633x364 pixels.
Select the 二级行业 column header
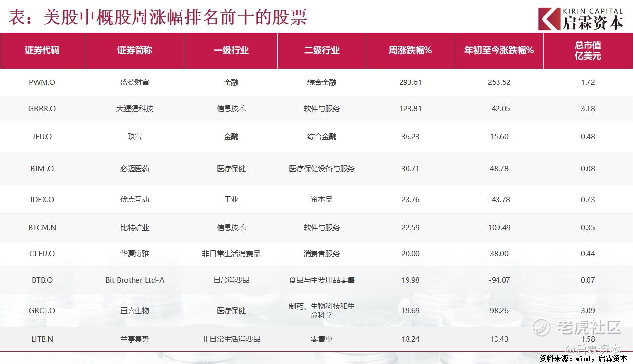321,50
